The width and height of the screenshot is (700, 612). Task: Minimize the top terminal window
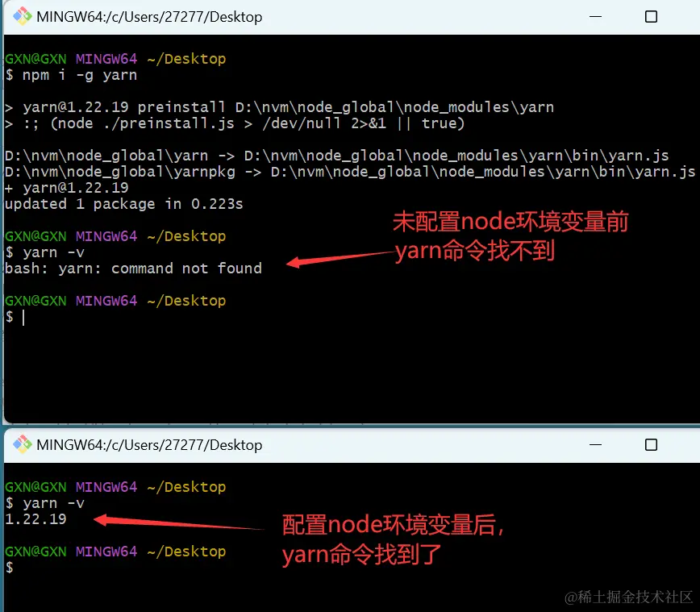pyautogui.click(x=595, y=16)
